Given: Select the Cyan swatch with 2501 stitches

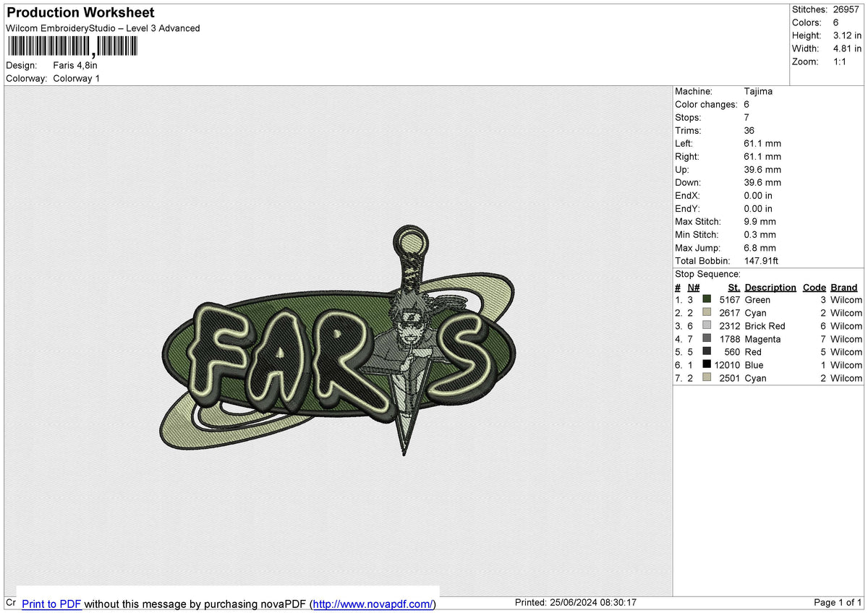Looking at the screenshot, I should coord(707,377).
